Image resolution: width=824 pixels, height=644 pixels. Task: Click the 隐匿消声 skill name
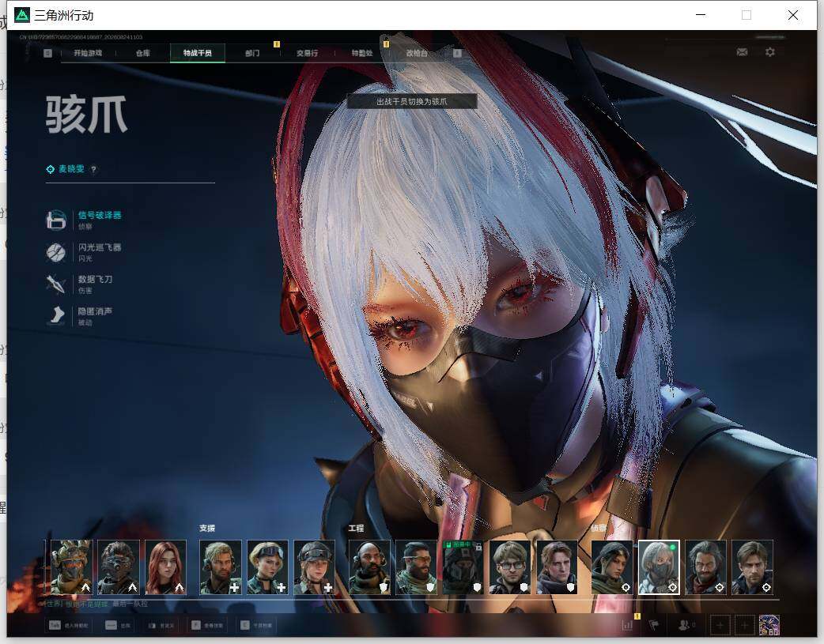[x=95, y=311]
